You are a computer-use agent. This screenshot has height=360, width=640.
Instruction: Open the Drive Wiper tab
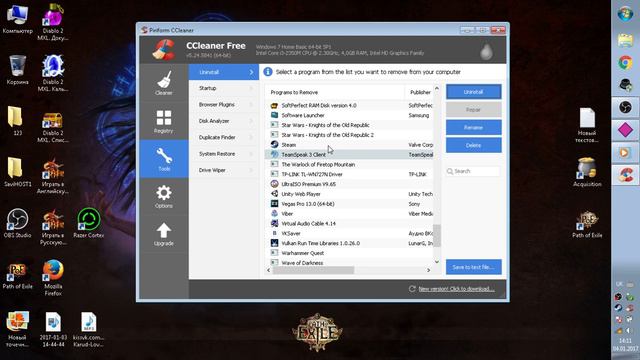click(224, 170)
